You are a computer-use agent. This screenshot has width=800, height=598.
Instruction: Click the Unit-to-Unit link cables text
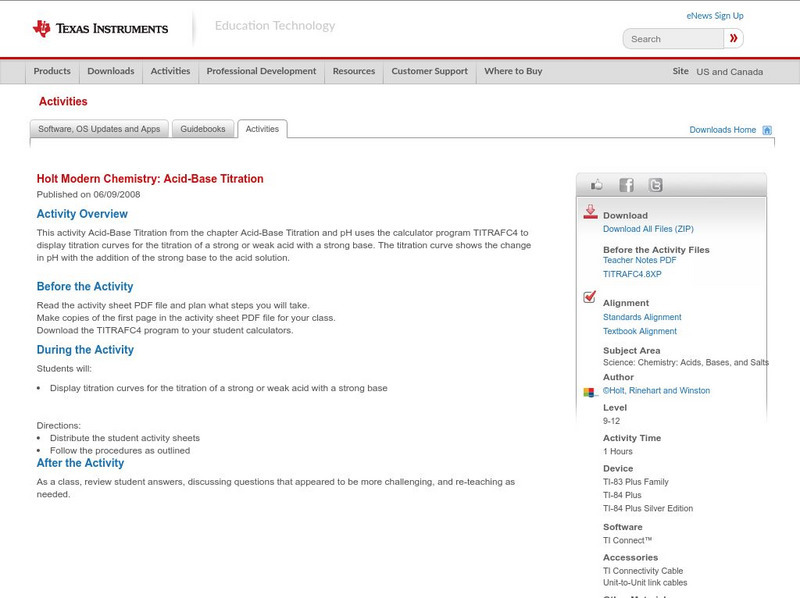click(x=645, y=583)
